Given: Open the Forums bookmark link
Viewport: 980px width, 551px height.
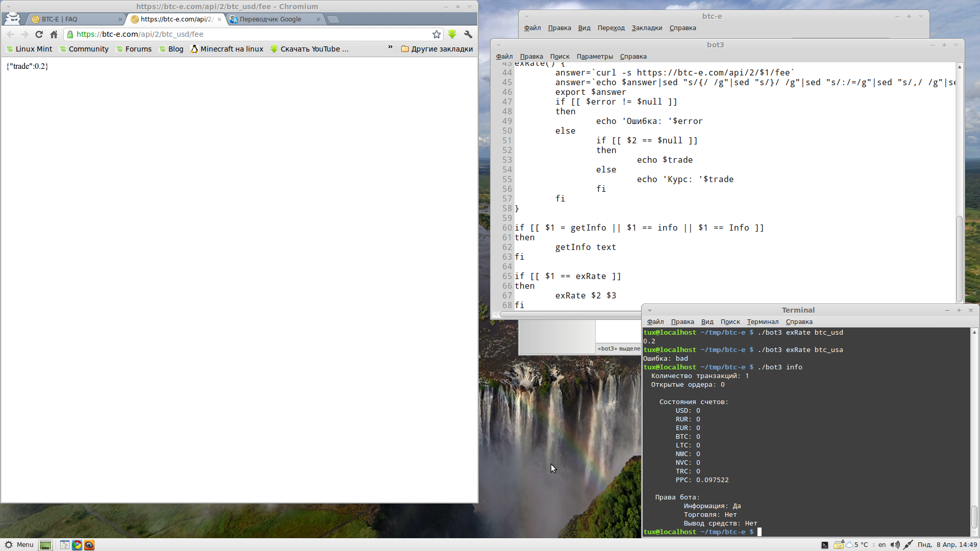Looking at the screenshot, I should point(138,49).
